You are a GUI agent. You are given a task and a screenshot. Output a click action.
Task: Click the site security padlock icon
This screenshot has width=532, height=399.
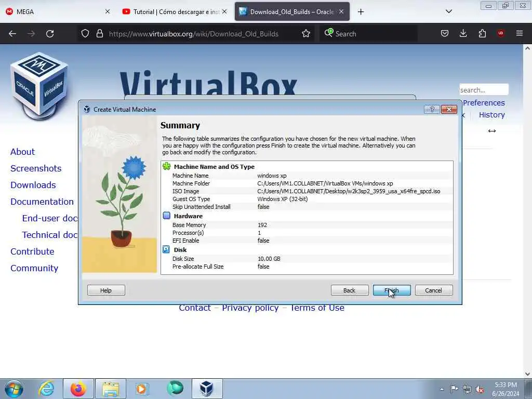99,34
